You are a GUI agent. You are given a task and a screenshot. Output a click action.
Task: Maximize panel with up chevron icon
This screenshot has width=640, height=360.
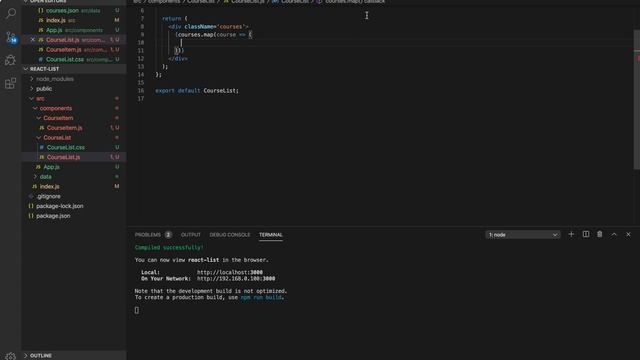click(x=614, y=234)
